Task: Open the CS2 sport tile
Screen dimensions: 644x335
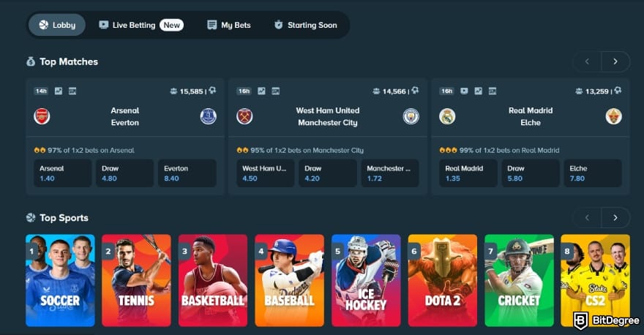Action: 595,280
